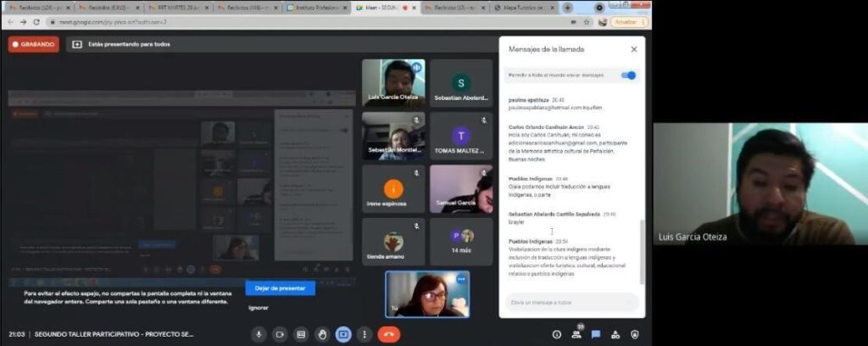This screenshot has height=346, width=868.
Task: Open the chat panel icon
Action: [x=596, y=334]
